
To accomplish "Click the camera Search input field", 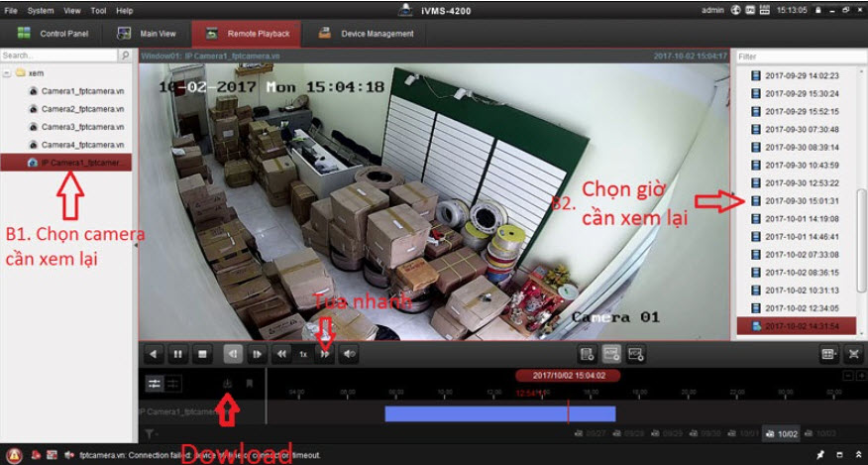I will 58,56.
